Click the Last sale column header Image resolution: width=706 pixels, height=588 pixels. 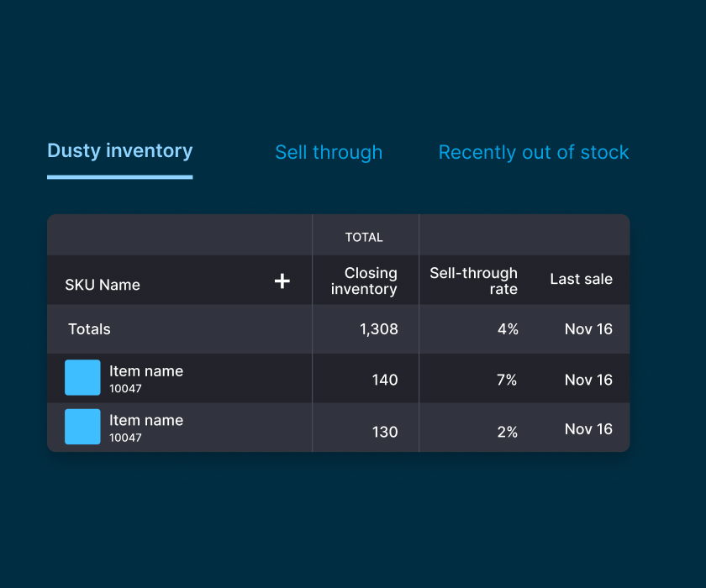[x=581, y=279]
